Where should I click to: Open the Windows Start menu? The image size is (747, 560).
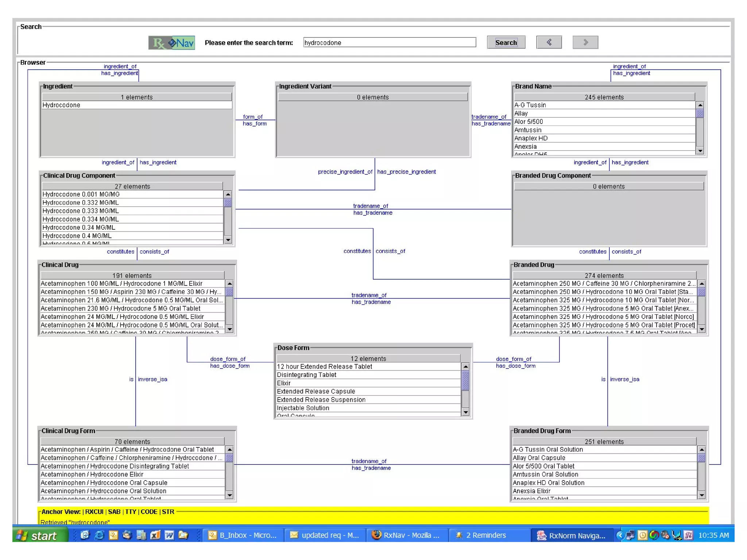(x=39, y=535)
